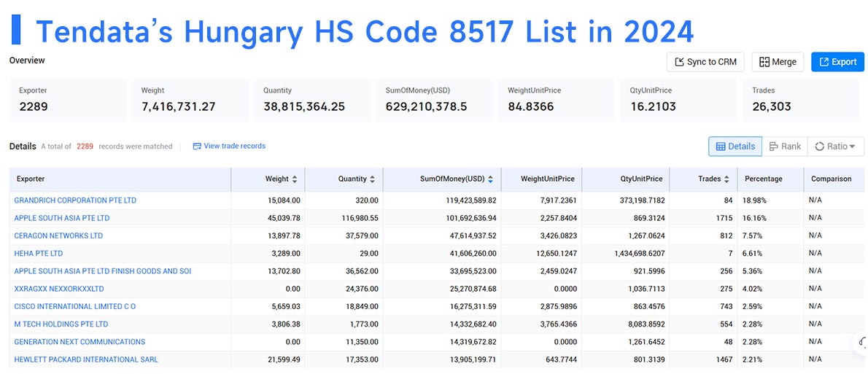This screenshot has width=868, height=374.
Task: Click the Weight 7,416,731.27 summary card
Action: (x=190, y=100)
